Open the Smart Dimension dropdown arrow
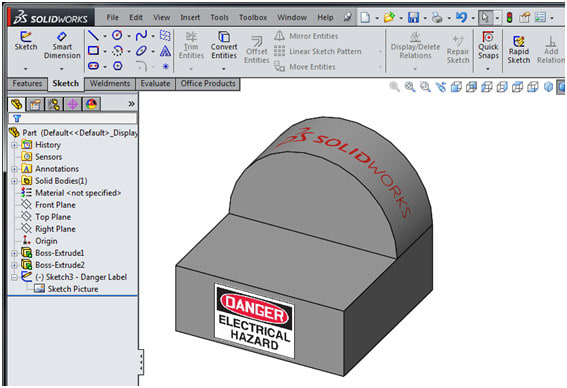Image resolution: width=567 pixels, height=388 pixels. coord(62,68)
